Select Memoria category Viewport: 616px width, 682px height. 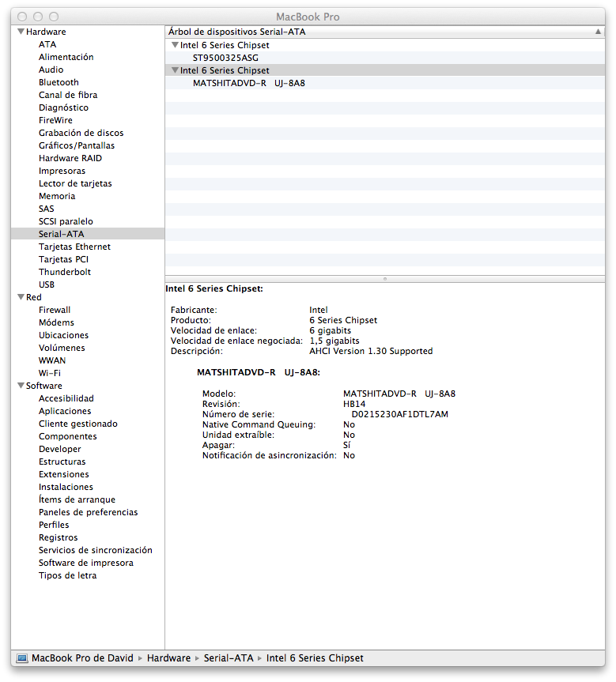(x=57, y=196)
